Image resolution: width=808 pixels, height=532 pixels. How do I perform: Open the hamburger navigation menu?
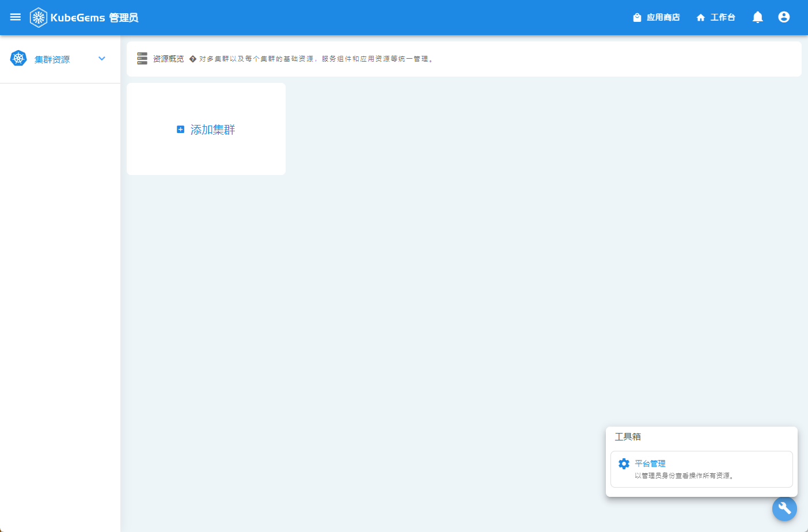[16, 17]
